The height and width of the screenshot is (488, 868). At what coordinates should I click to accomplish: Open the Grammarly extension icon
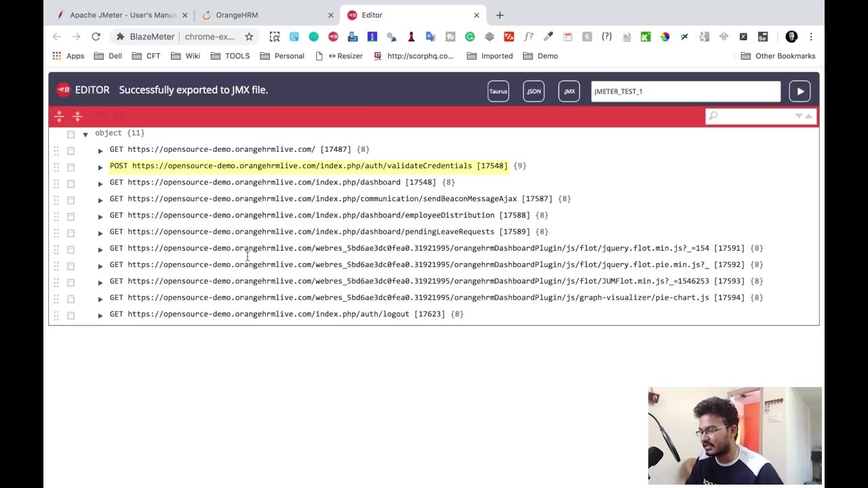click(470, 37)
